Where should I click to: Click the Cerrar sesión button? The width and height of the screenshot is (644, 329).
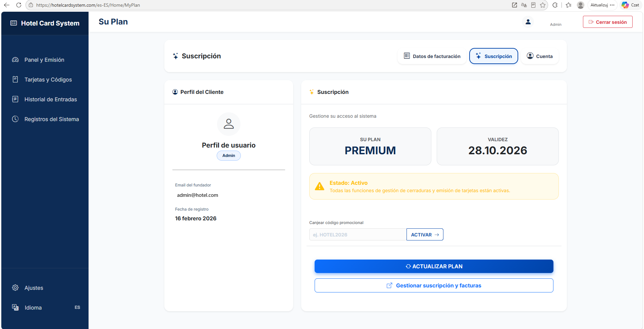pos(608,22)
